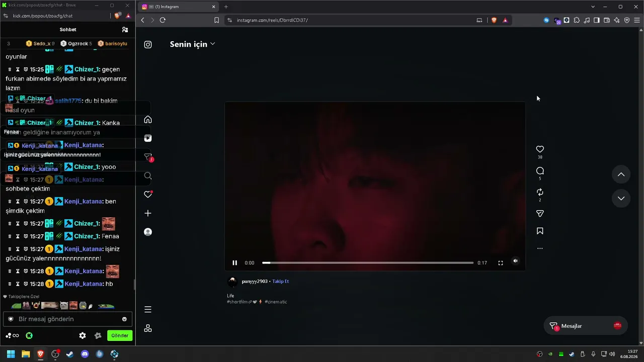Open the Brave VPN shield icon
Screen dimensions: 644x362
tap(627, 20)
